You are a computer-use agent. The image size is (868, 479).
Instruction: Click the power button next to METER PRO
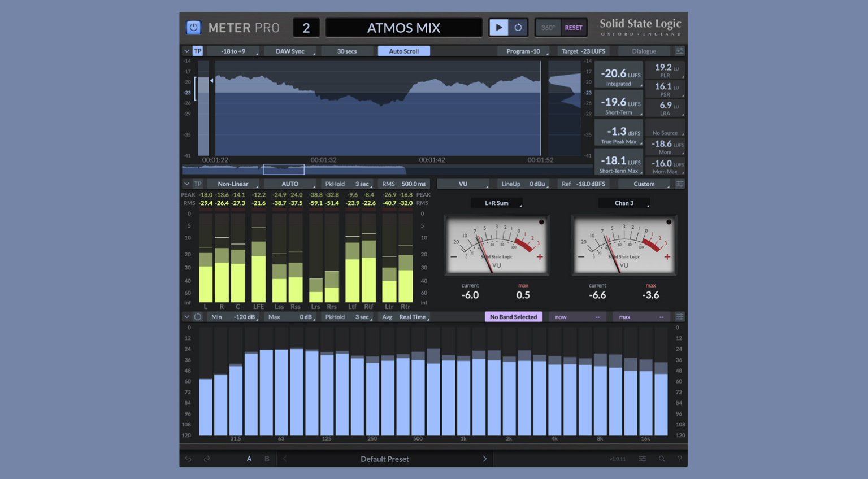click(x=193, y=27)
